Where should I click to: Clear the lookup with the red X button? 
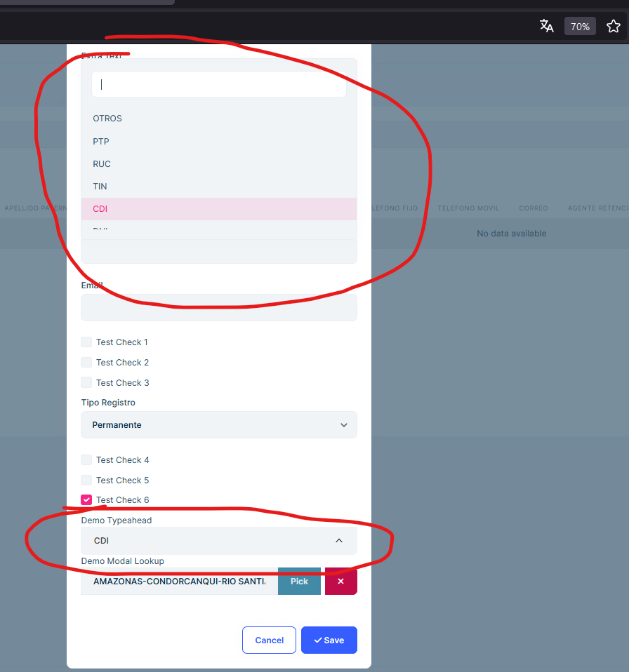point(340,582)
